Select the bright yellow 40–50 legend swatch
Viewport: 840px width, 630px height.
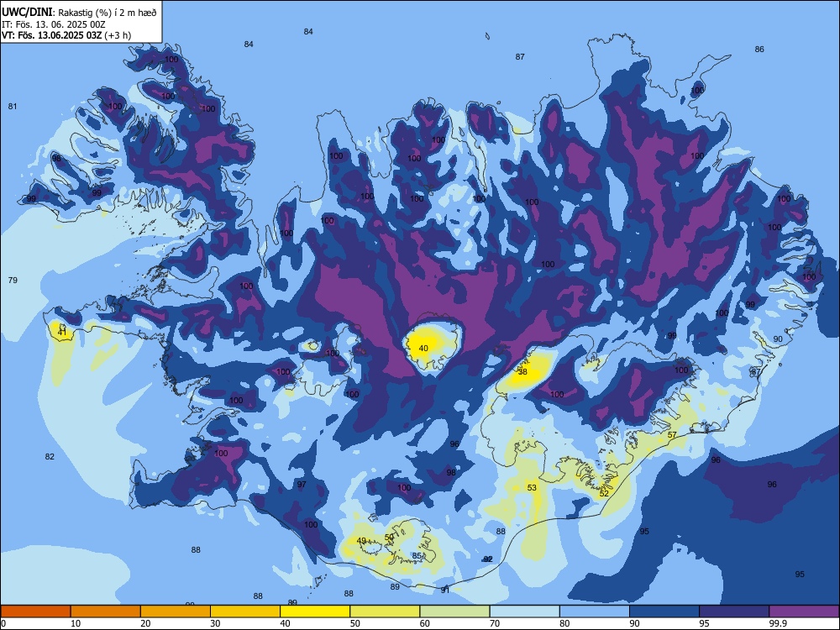pyautogui.click(x=315, y=612)
